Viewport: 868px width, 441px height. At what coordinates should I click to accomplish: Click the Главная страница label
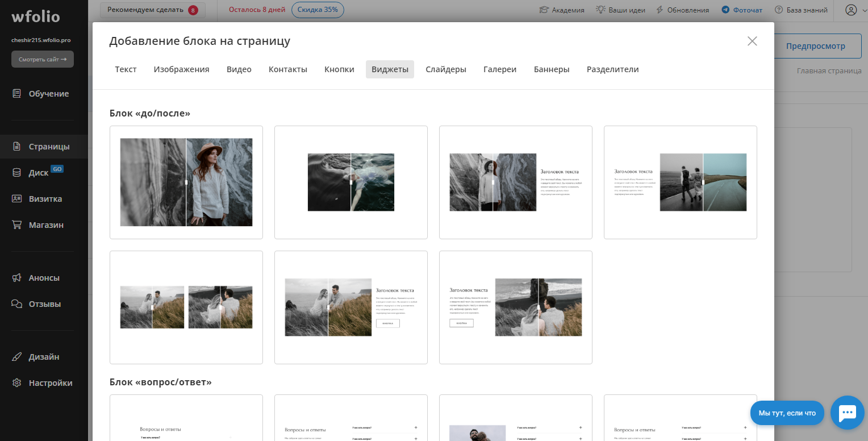(x=829, y=71)
